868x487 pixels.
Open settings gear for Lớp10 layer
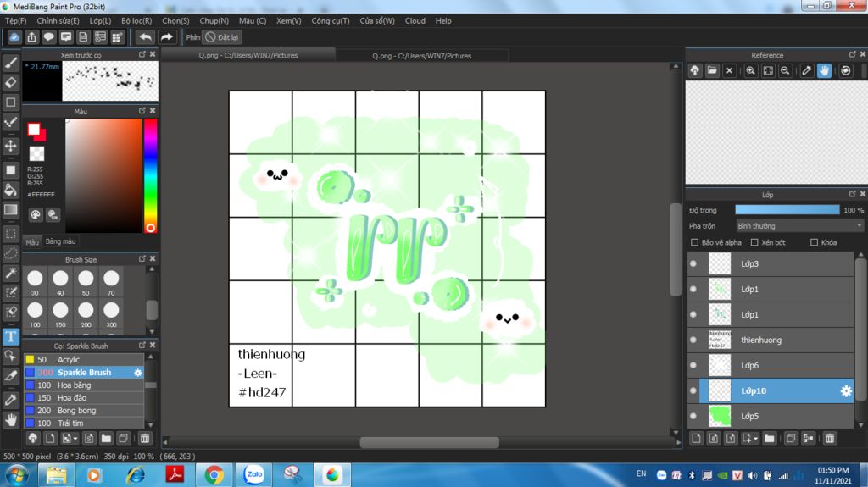[x=846, y=390]
